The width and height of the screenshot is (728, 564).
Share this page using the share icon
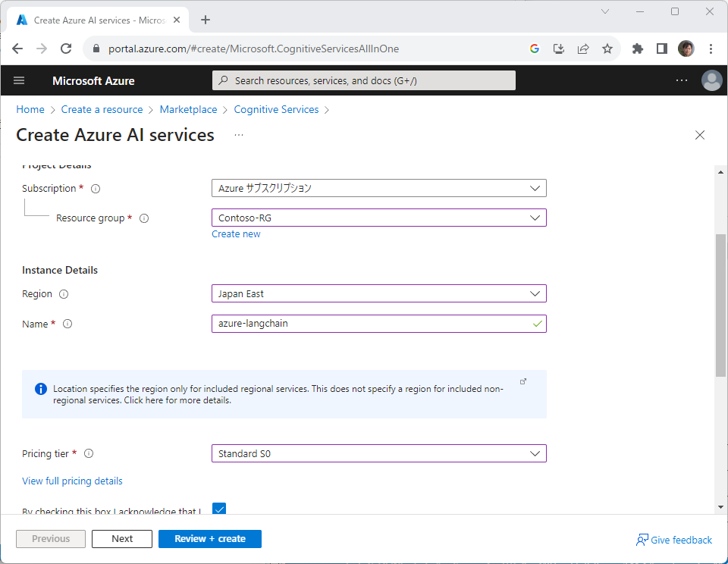click(x=583, y=49)
